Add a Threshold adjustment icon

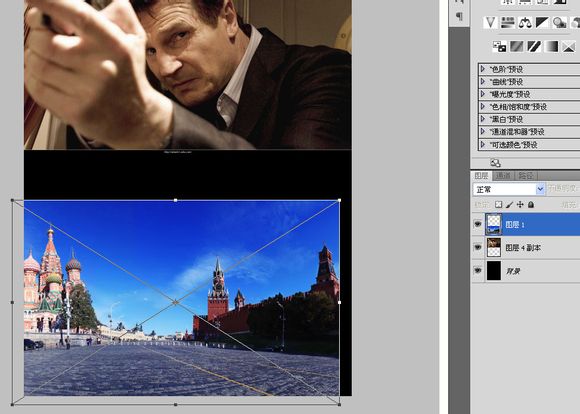[534, 47]
